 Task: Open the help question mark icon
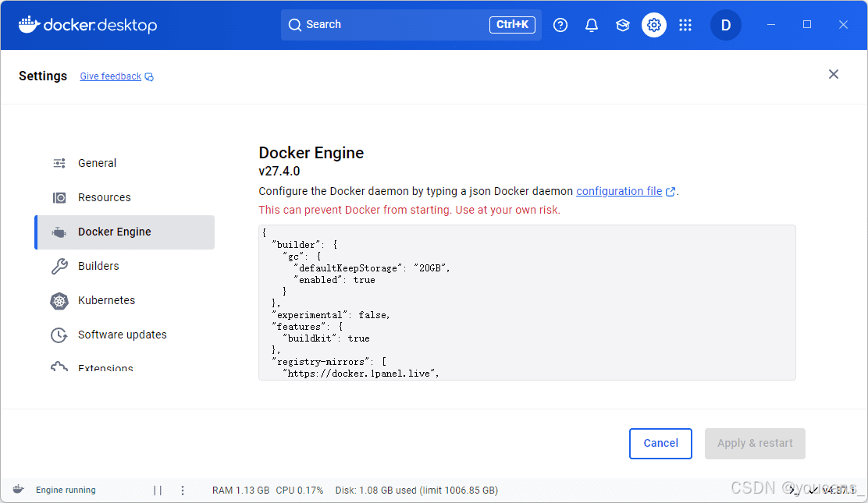pyautogui.click(x=560, y=25)
